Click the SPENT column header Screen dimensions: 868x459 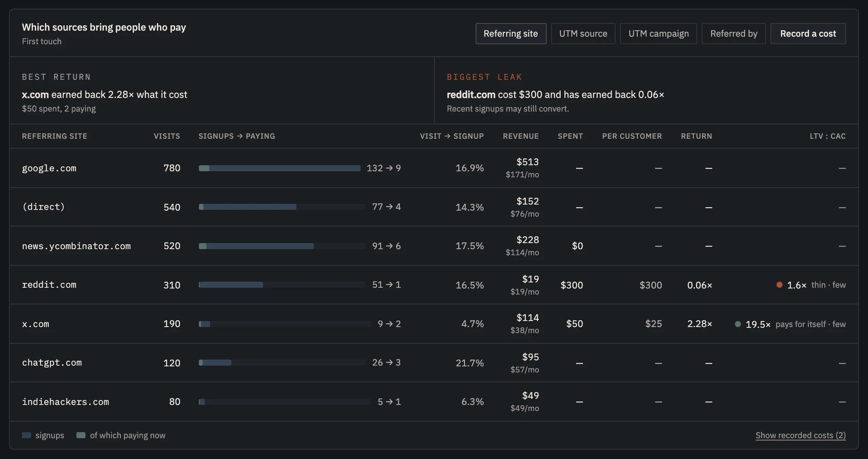(570, 136)
